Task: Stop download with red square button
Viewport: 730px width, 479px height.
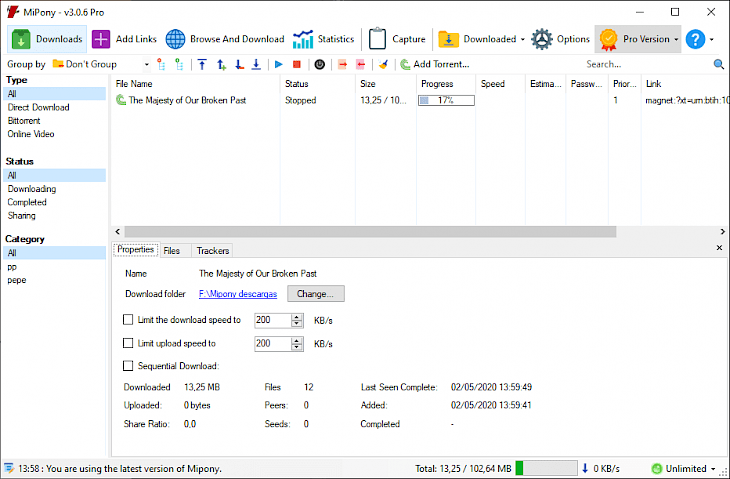Action: (297, 64)
